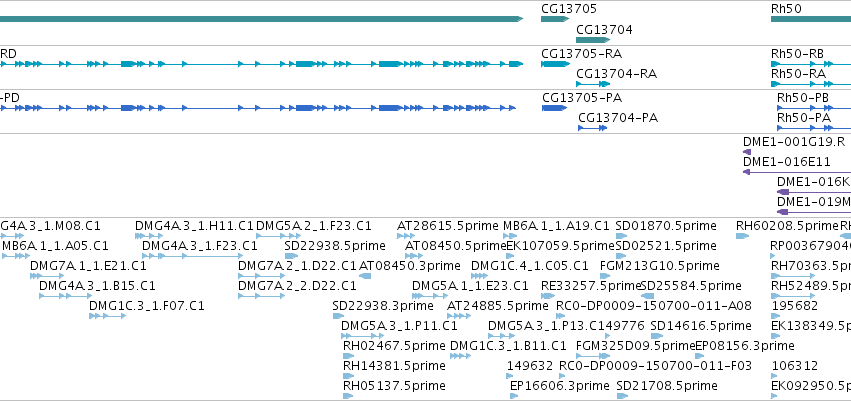Open EST RH14381.5prime
851x401 pixels.
click(348, 377)
